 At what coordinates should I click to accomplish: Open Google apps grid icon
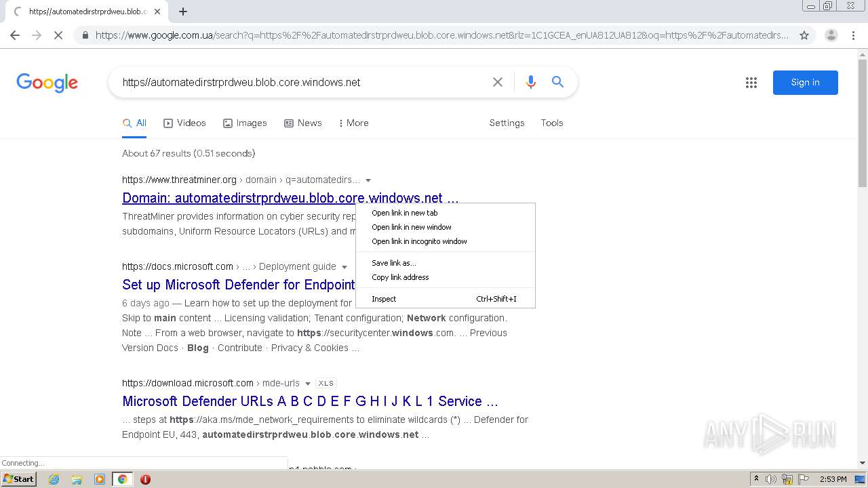pyautogui.click(x=751, y=83)
